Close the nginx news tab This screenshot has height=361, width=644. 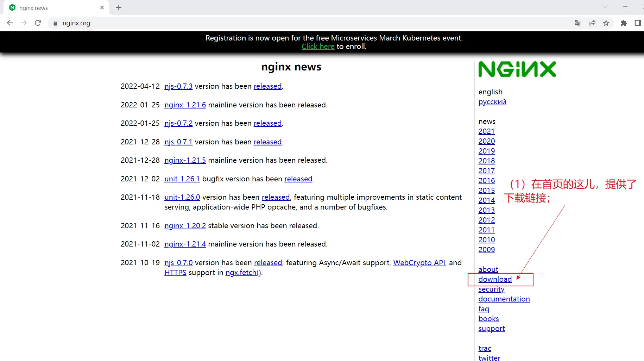102,7
